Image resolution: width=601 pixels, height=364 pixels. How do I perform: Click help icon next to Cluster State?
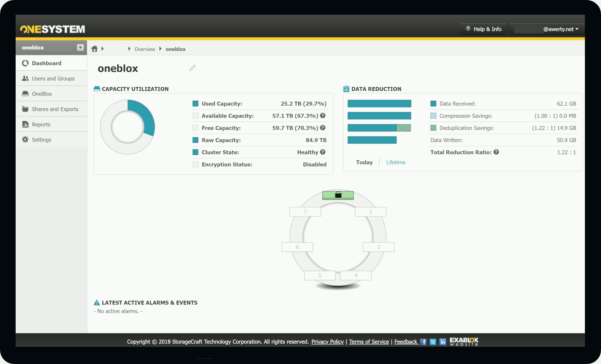[x=323, y=152]
